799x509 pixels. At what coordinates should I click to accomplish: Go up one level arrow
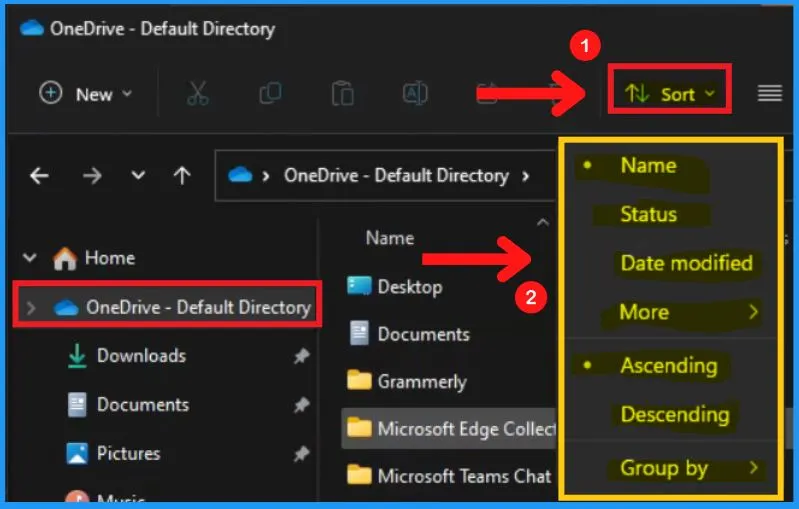pos(182,176)
